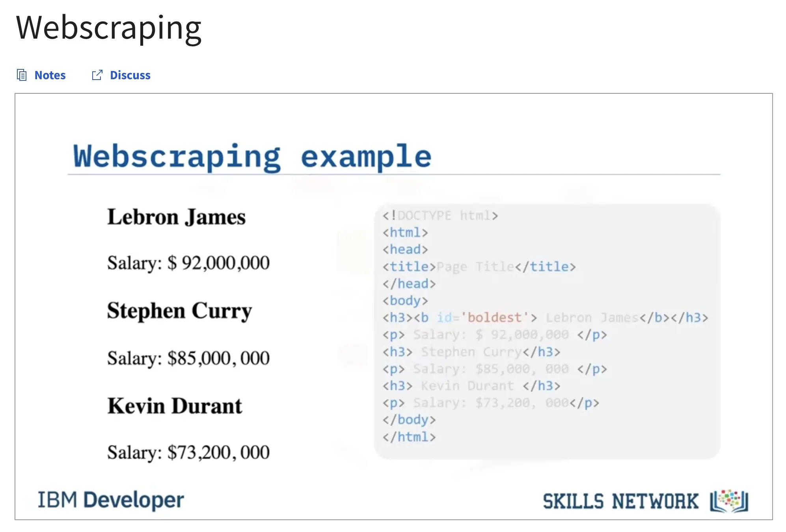Click the Salary $ 92,000,000 text
This screenshot has width=786, height=532.
[x=188, y=263]
